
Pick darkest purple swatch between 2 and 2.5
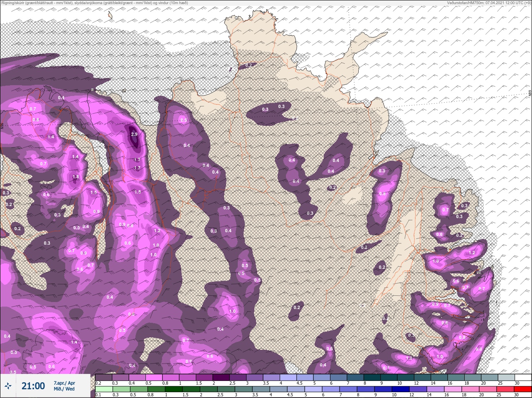click(x=222, y=377)
